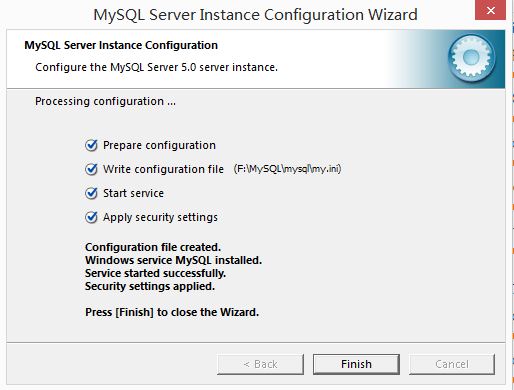
Task: Click the wizard window title text
Action: 255,15
